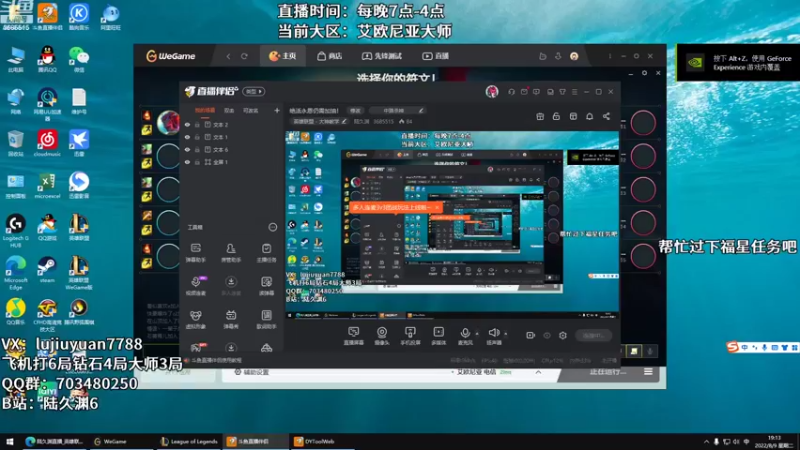Lock the 文本 1 source layer

pos(197,137)
